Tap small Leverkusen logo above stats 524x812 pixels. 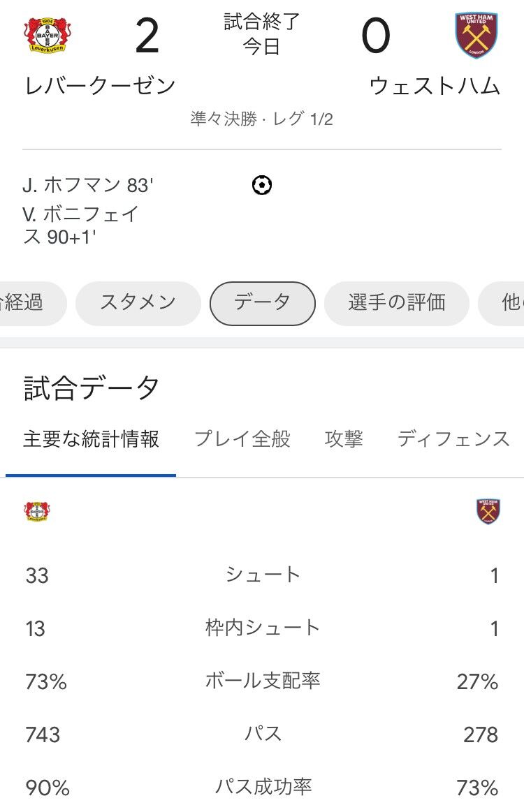coord(37,511)
